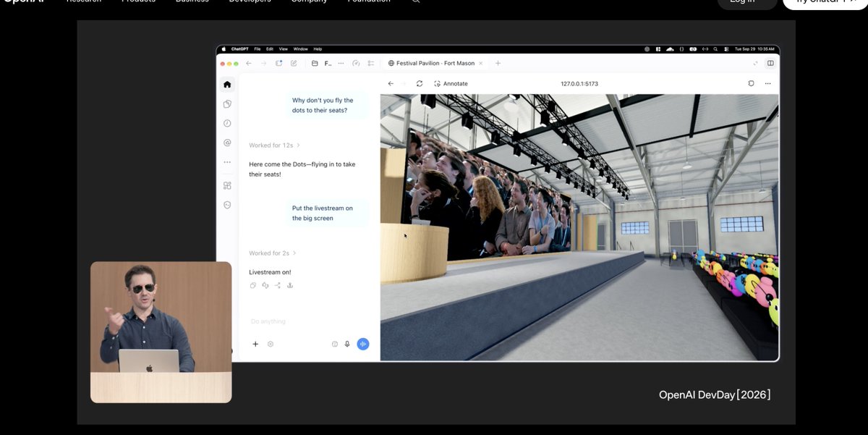Click the shield face icon in the sidebar
Image resolution: width=868 pixels, height=435 pixels.
tap(227, 205)
